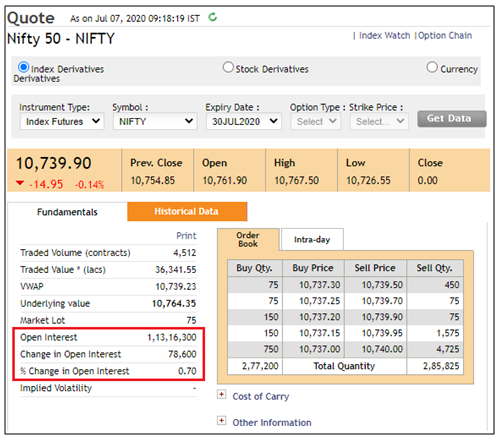This screenshot has width=497, height=441.
Task: Click the percent change -0.14%
Action: click(90, 184)
